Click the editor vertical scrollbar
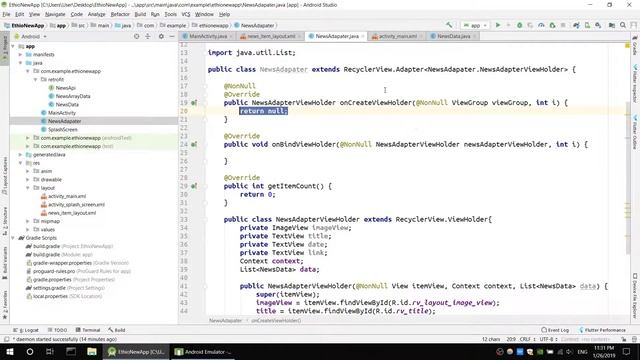The image size is (640, 360). coord(627,178)
